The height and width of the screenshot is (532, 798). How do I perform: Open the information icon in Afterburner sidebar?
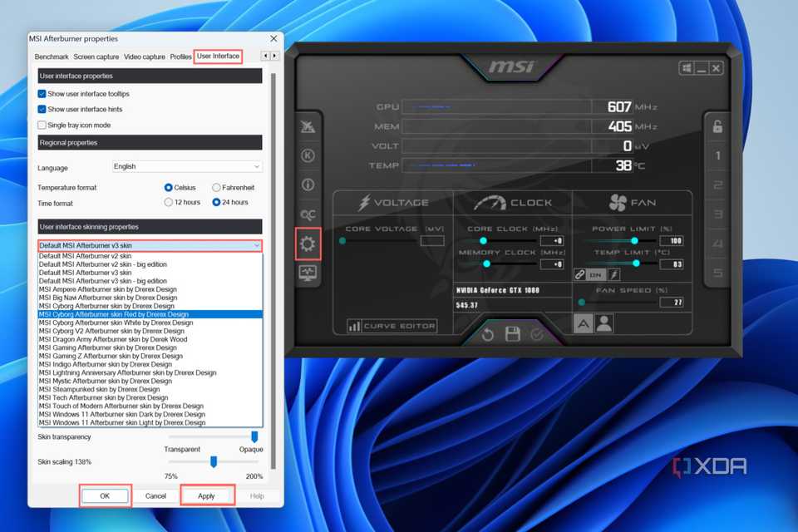click(x=308, y=185)
